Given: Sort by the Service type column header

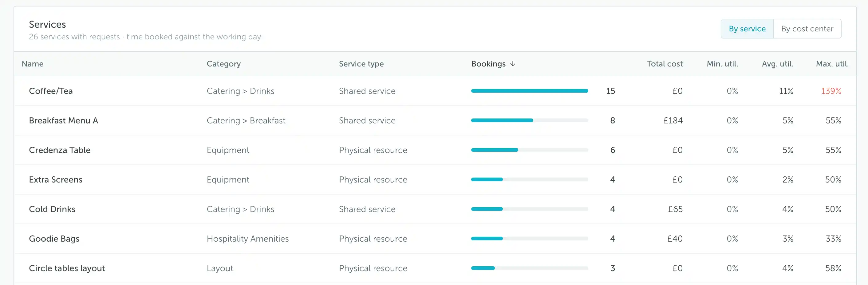Looking at the screenshot, I should click(361, 64).
